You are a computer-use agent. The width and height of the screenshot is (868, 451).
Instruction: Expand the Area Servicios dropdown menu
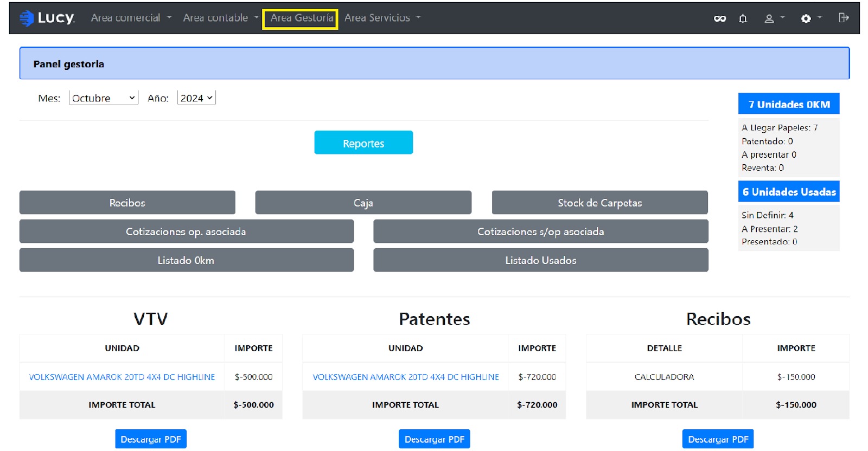382,18
